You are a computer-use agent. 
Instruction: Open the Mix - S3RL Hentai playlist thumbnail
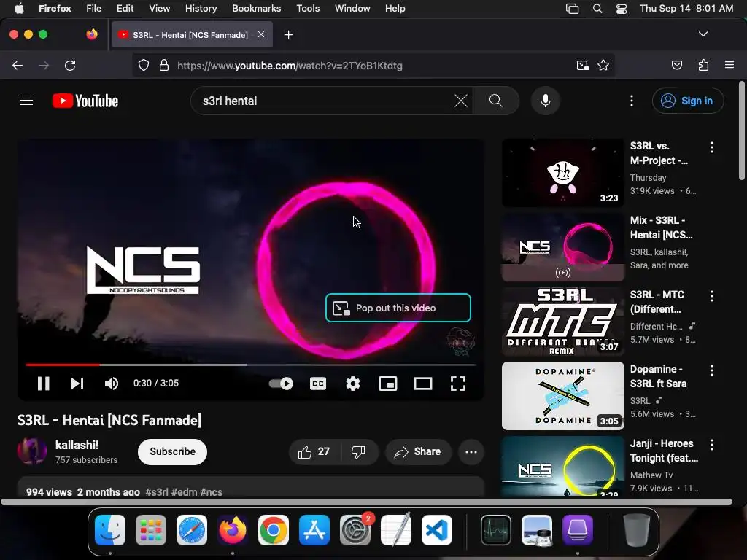point(563,247)
